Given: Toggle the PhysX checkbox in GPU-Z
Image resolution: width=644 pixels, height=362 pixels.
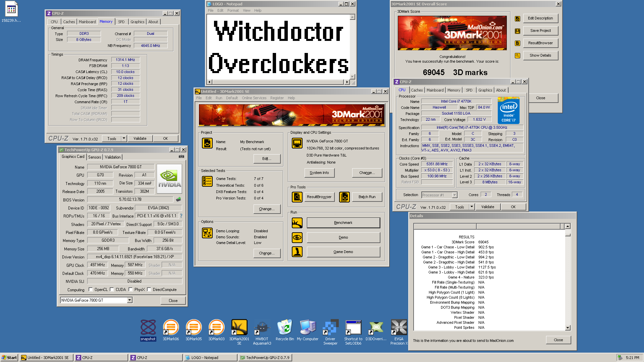Looking at the screenshot, I should [x=130, y=290].
